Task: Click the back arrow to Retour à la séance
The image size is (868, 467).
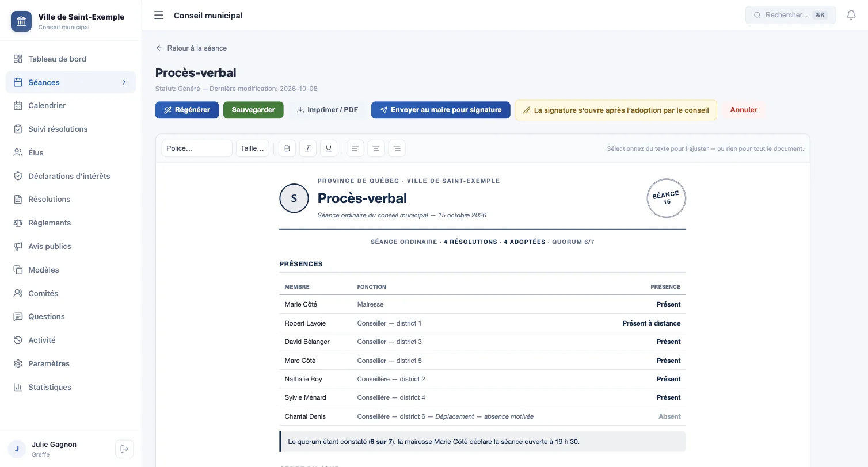Action: (159, 48)
